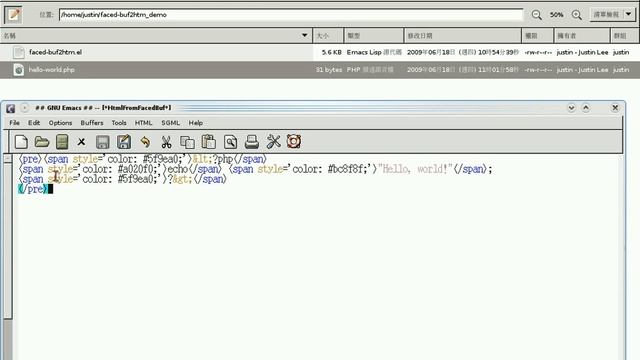Open the File menu in Emacs
Viewport: 640px width, 360px height.
14,123
